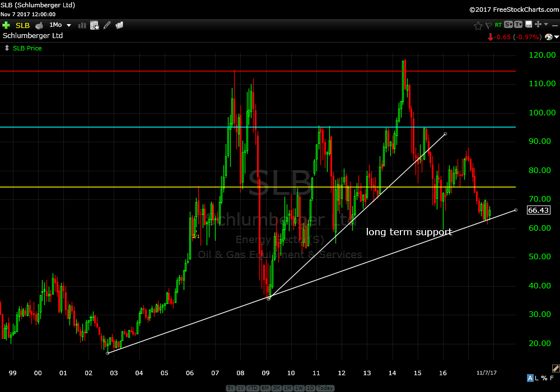Screen dimensions: 560x392
Task: Click the calculator add-indicator icon
Action: click(x=95, y=25)
